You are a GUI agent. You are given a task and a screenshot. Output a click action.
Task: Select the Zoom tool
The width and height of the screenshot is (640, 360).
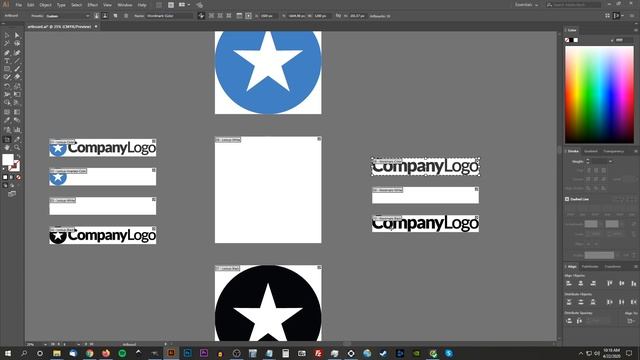click(17, 147)
